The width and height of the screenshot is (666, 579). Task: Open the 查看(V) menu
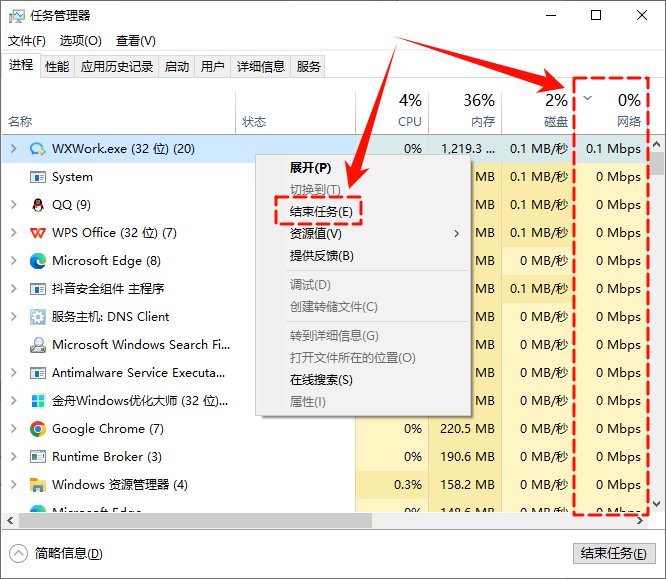(135, 41)
